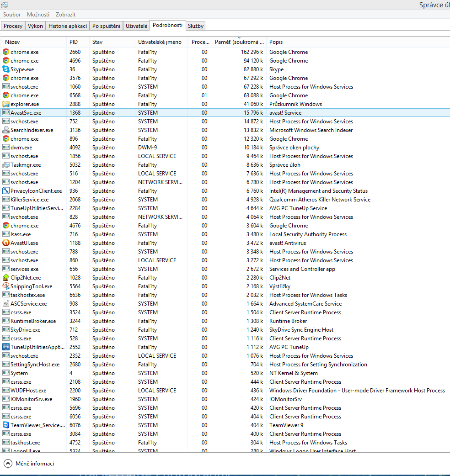Click the explorer.exe folder icon
Image resolution: width=450 pixels, height=476 pixels.
6,104
